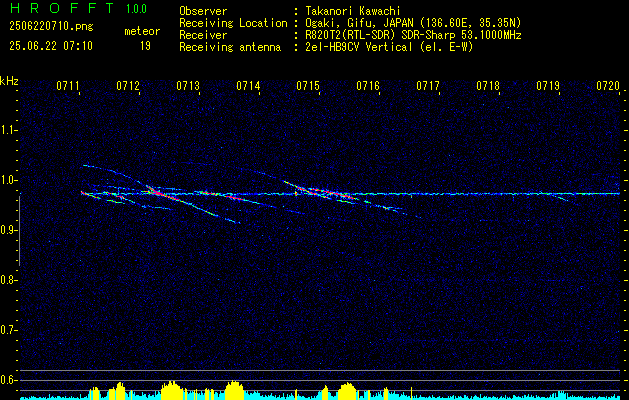The width and height of the screenshot is (629, 400).
Task: Click the 0711 time marker
Action: point(68,85)
